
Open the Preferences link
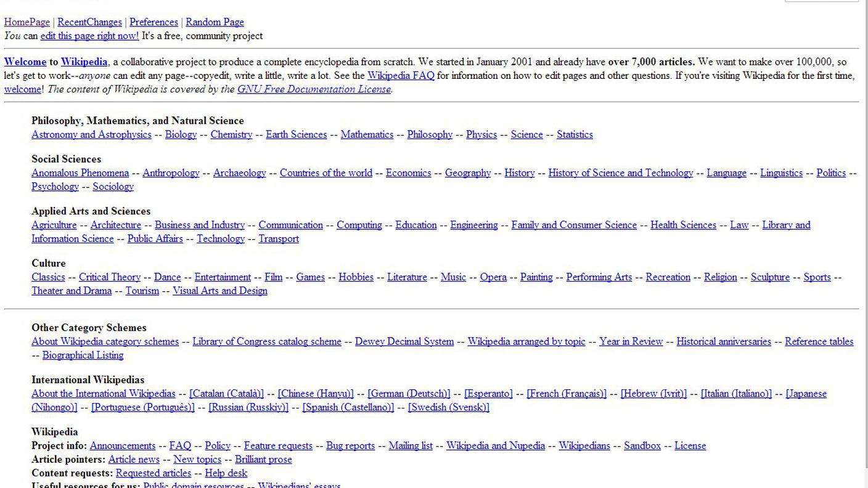(x=154, y=22)
